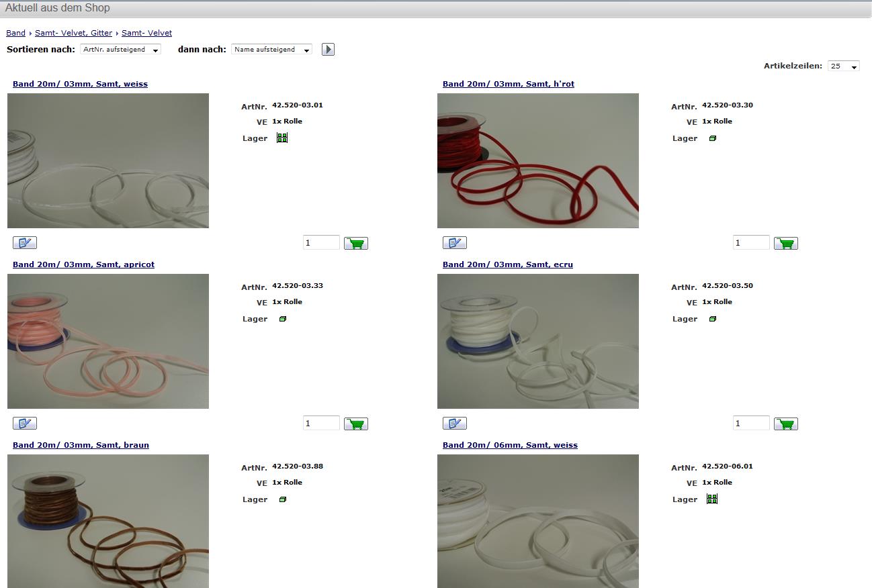Click stock indicator for article 42.520-06.01
Screen dimensions: 872x588
click(x=712, y=499)
